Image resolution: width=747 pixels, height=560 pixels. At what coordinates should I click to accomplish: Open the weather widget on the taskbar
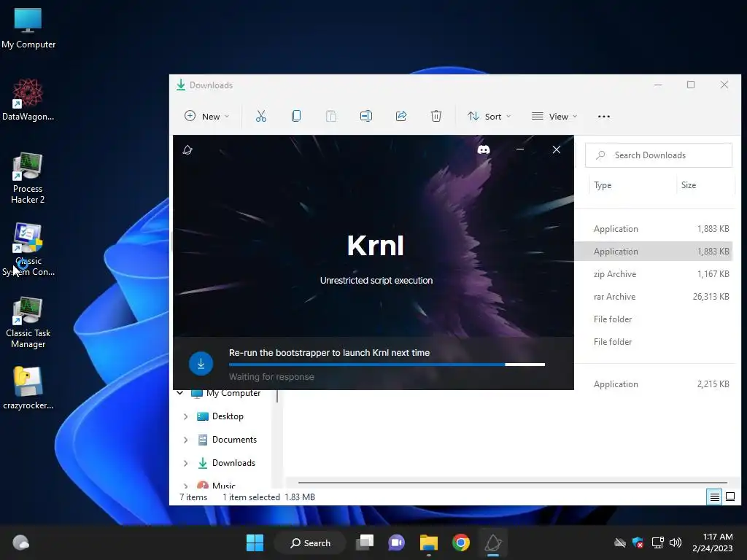pos(20,542)
